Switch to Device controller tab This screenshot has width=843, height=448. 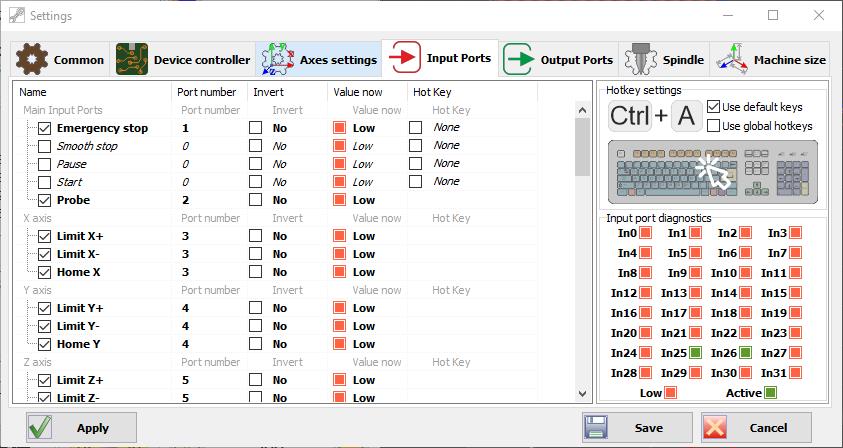[x=183, y=59]
